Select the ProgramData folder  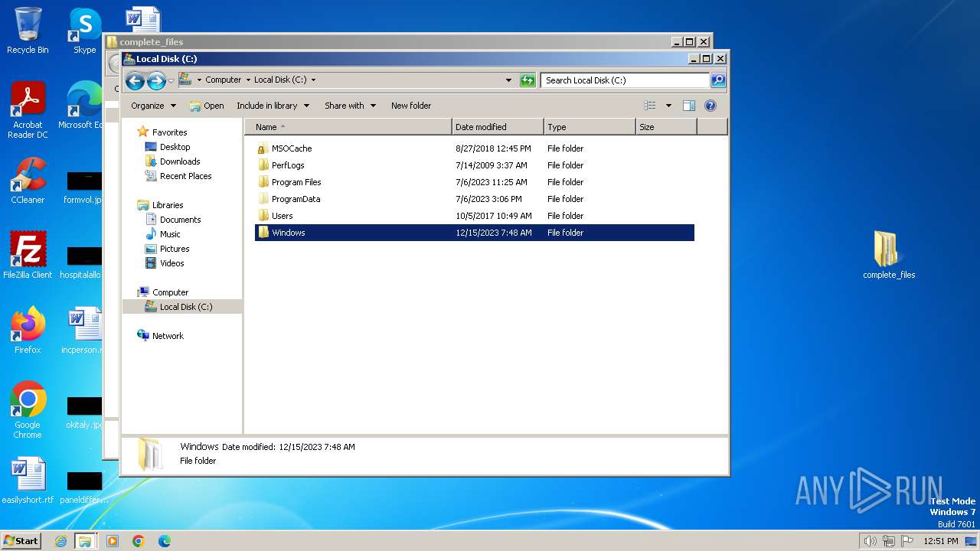[296, 199]
